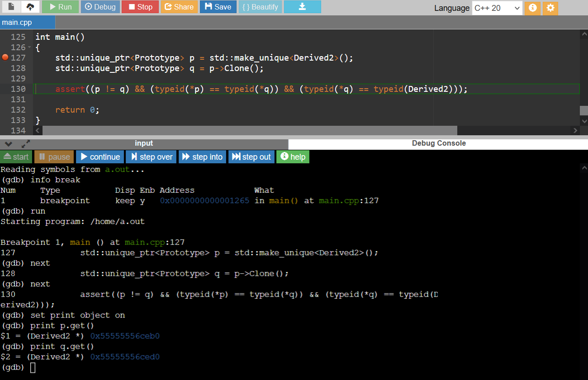Switch to the Debug Console tab

pyautogui.click(x=438, y=143)
